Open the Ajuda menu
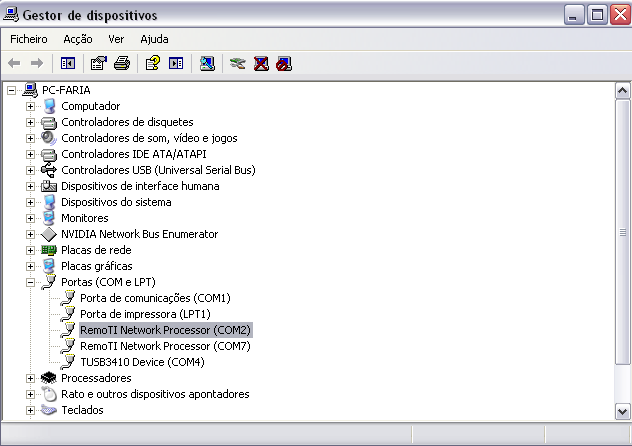Screen dimensions: 632x446 (x=154, y=39)
